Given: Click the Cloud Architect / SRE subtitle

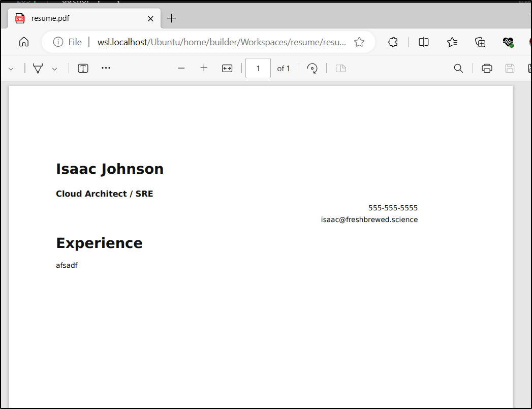Looking at the screenshot, I should point(105,194).
